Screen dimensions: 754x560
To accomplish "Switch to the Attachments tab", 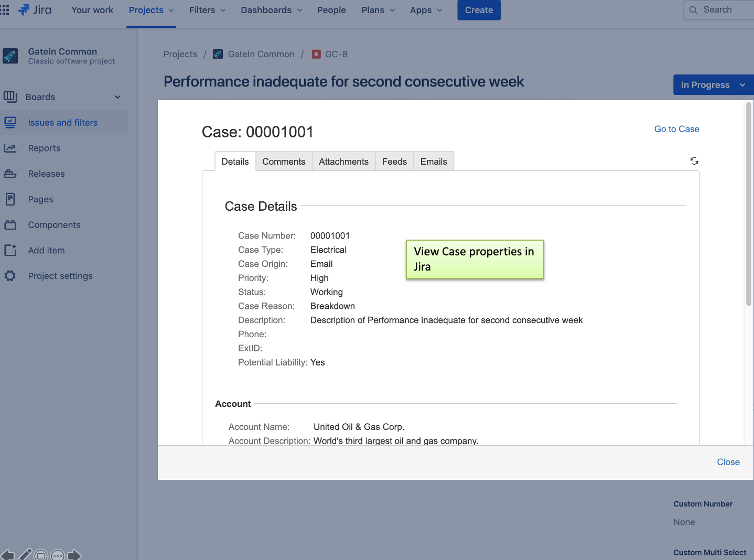I will click(343, 161).
